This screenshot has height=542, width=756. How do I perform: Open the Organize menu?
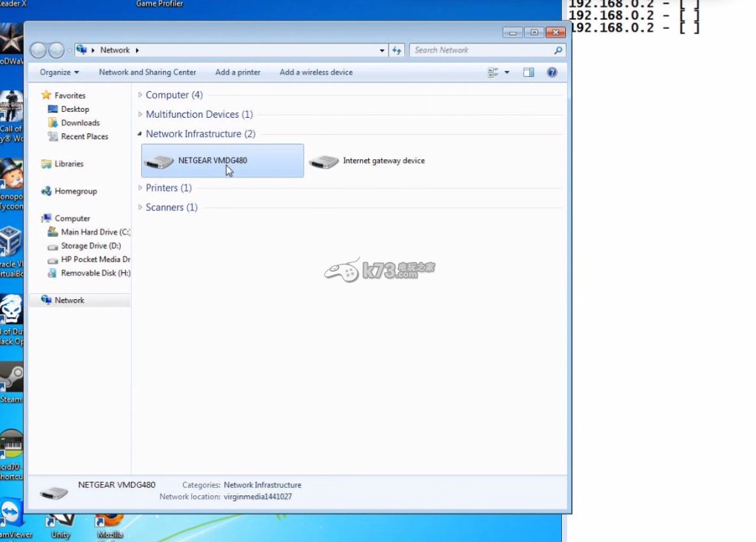point(59,73)
